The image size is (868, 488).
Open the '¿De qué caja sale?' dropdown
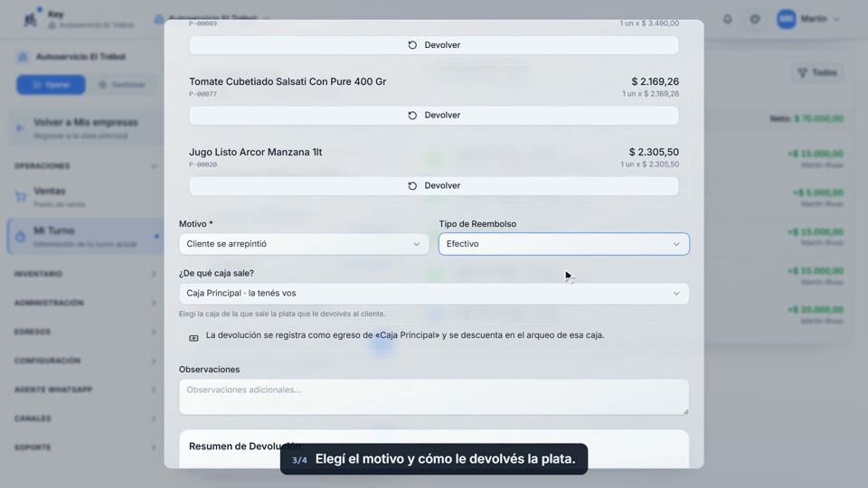point(433,293)
